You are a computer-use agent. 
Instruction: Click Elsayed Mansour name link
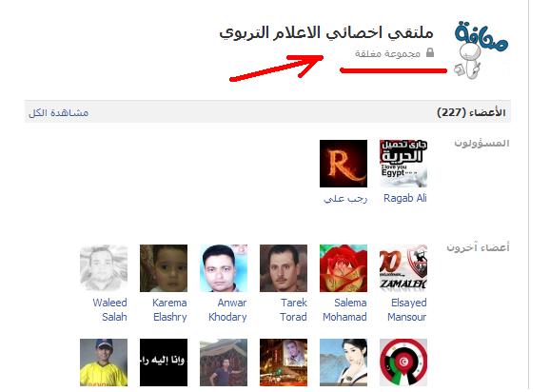tap(407, 309)
